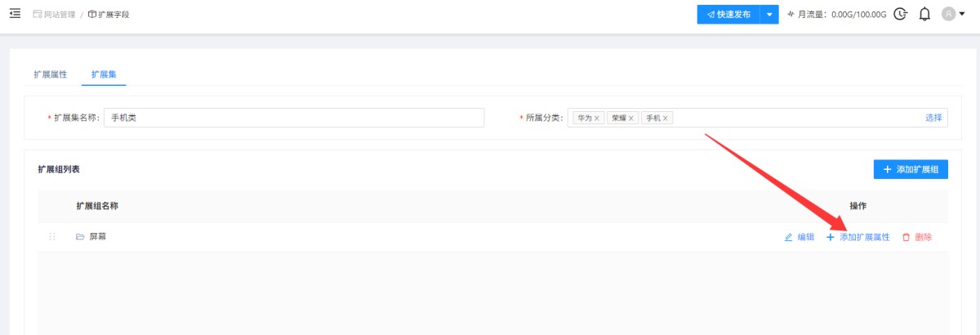Viewport: 980px width, 335px height.
Task: Remove the 手机 category tag
Action: pos(666,118)
